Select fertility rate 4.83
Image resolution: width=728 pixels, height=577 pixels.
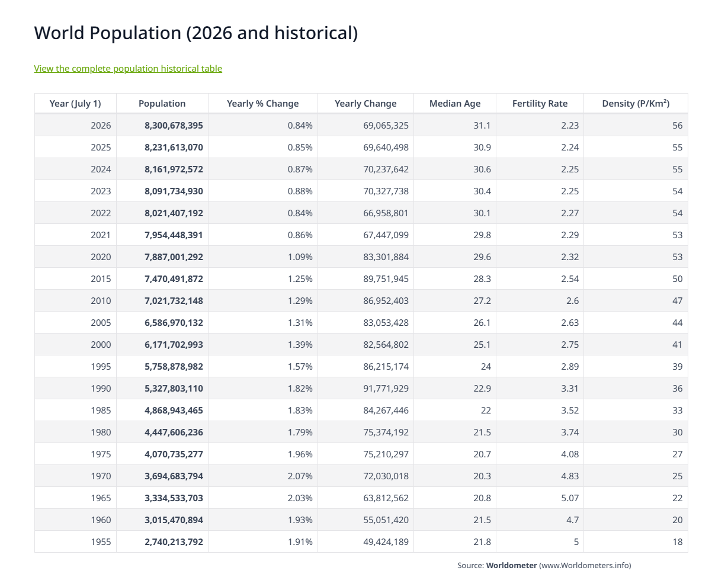pos(570,476)
